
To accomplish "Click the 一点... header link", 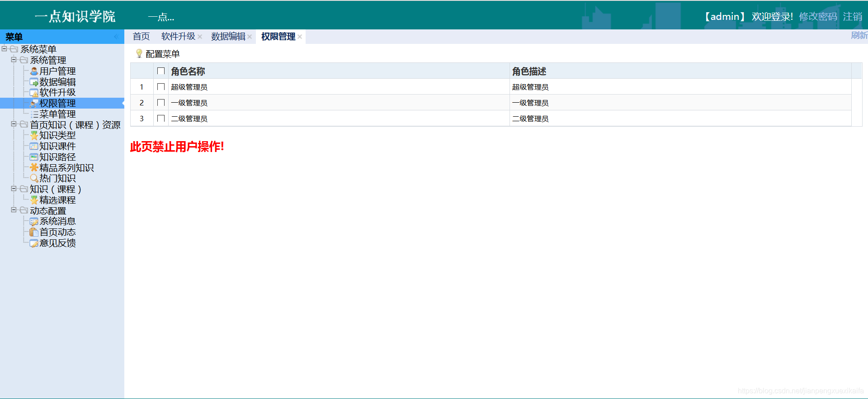I will click(161, 17).
